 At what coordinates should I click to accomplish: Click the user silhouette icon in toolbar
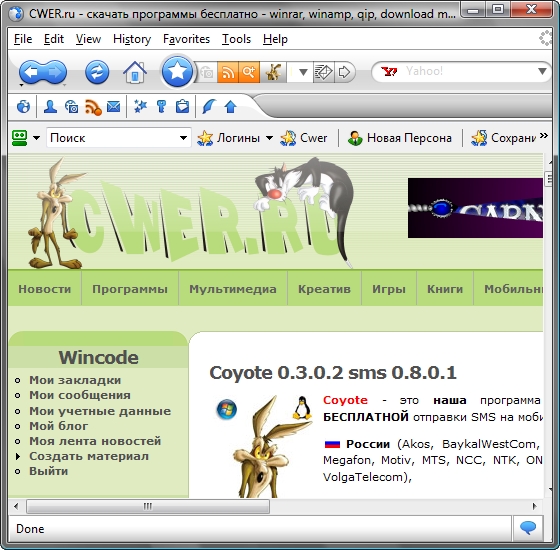[50, 106]
